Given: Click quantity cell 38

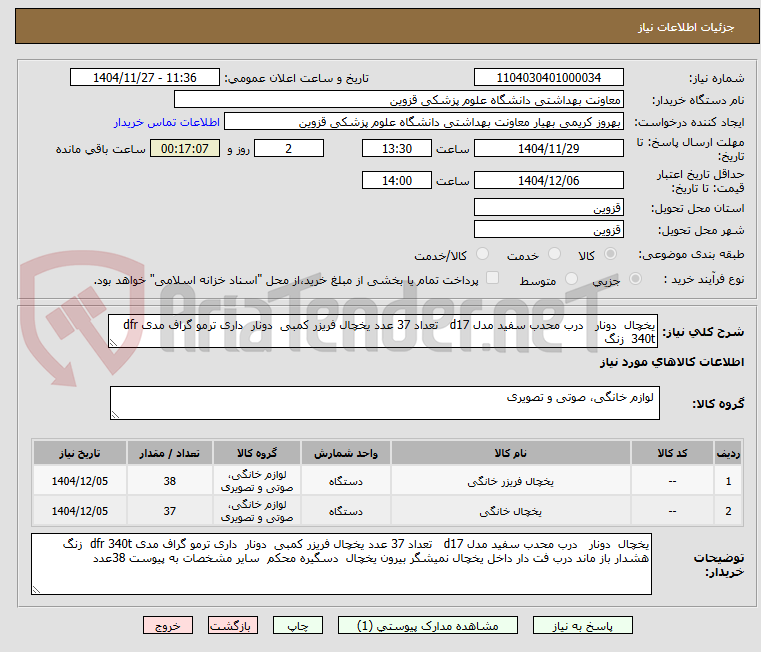Looking at the screenshot, I should [x=169, y=481].
